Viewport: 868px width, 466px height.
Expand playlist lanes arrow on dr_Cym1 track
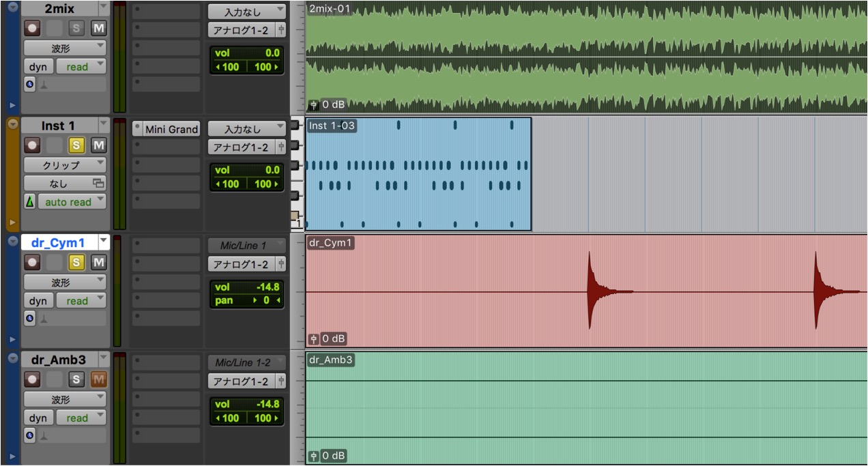(x=12, y=338)
